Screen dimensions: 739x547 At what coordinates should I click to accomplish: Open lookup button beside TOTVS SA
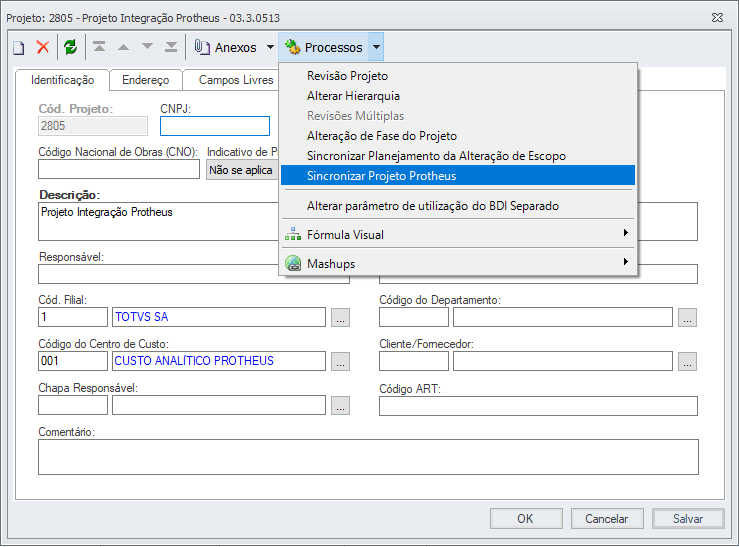[340, 318]
